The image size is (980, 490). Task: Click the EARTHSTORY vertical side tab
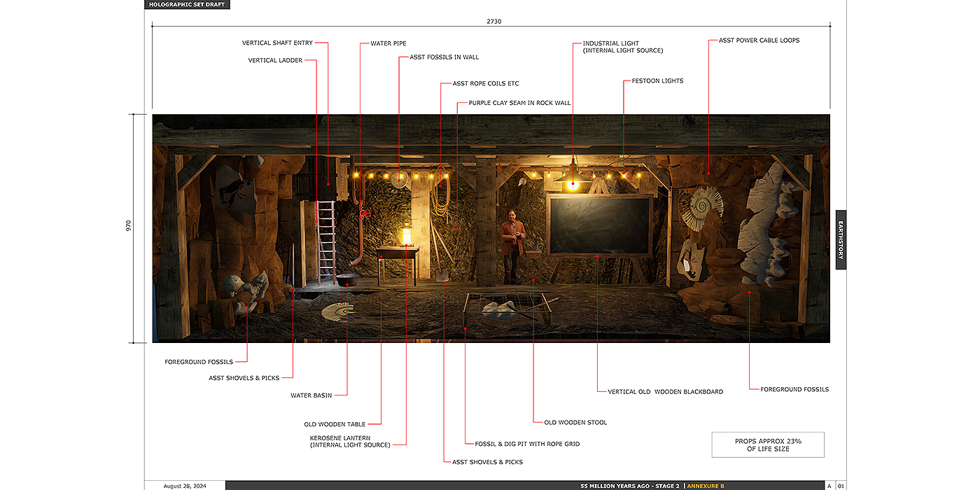841,239
